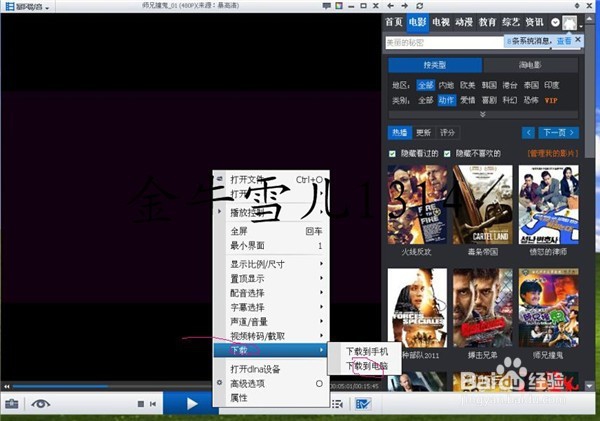Viewport: 600px width, 421px height.
Task: Expand more filters with the double chevron
Action: [x=483, y=114]
